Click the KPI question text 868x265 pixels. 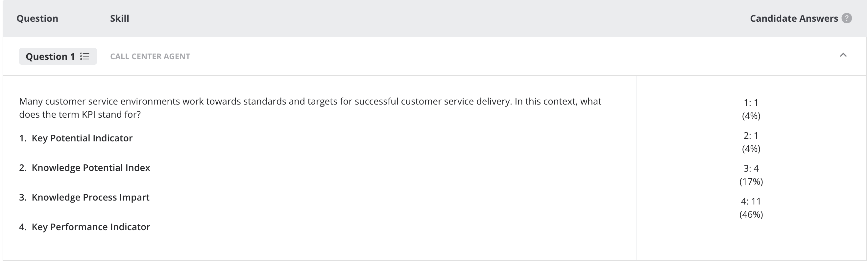310,108
